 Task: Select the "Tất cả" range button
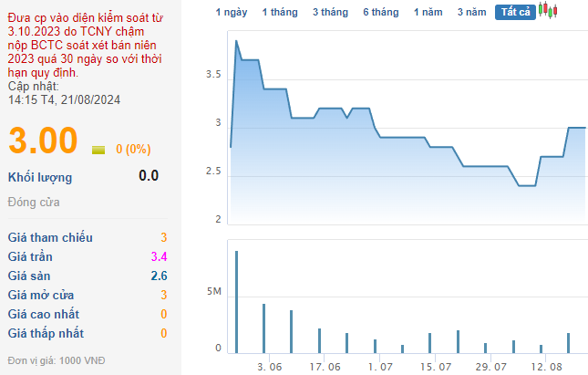tap(515, 12)
